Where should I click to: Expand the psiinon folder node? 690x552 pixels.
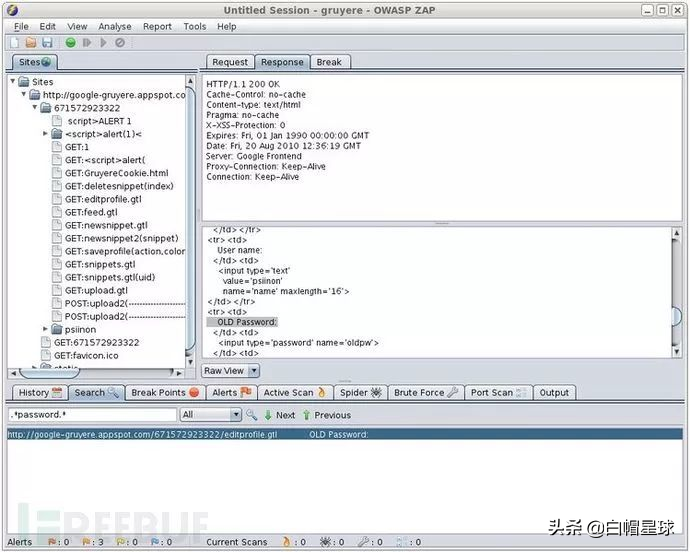(x=45, y=329)
